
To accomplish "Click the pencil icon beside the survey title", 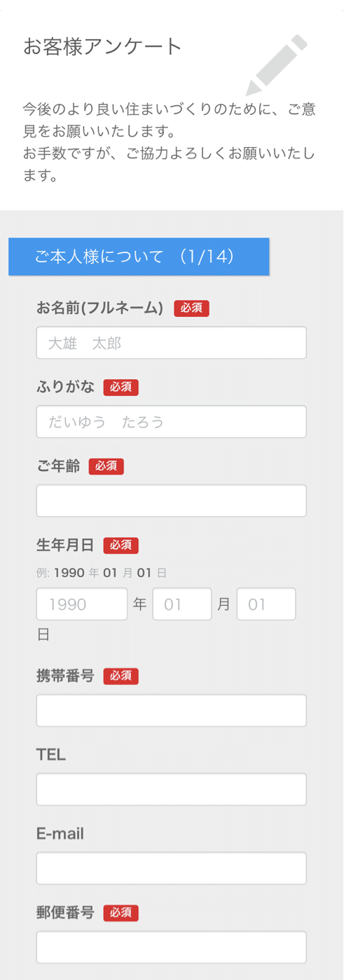I will [277, 65].
